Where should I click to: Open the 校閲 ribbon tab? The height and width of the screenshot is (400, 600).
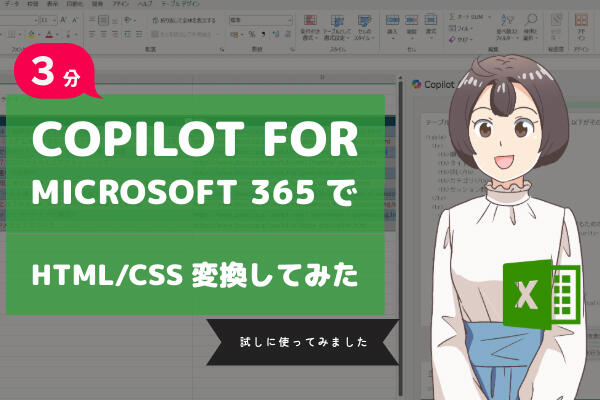coord(33,4)
